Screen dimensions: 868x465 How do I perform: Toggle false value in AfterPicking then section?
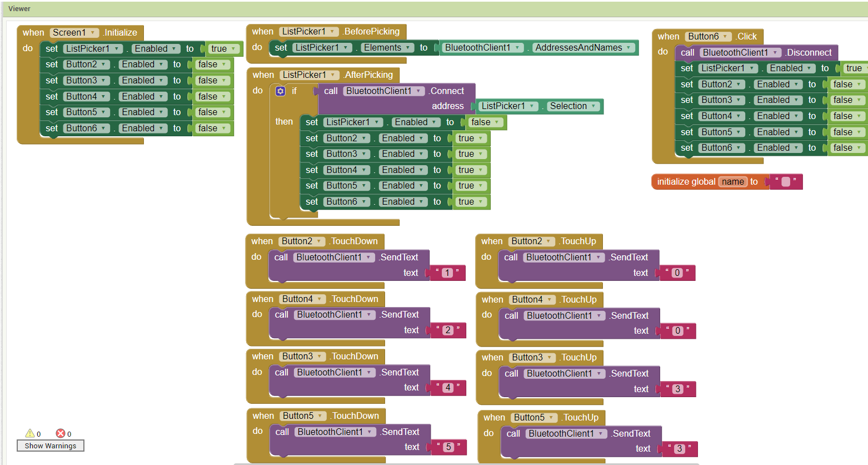[x=486, y=122]
